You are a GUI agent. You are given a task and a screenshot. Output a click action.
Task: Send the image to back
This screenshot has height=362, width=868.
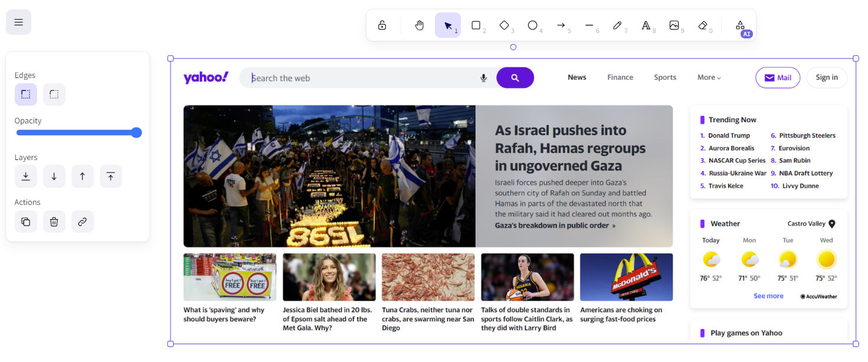click(26, 177)
